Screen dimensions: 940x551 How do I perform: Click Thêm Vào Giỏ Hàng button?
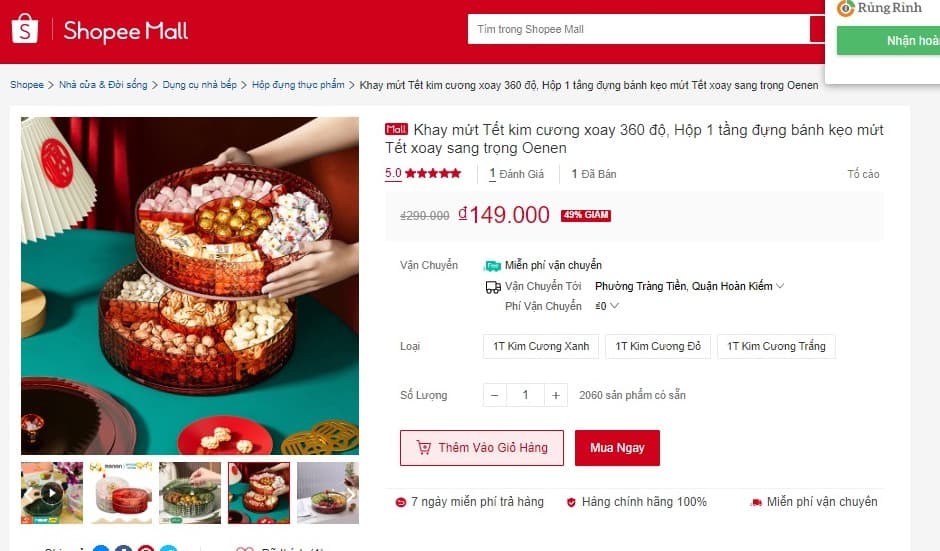click(482, 448)
